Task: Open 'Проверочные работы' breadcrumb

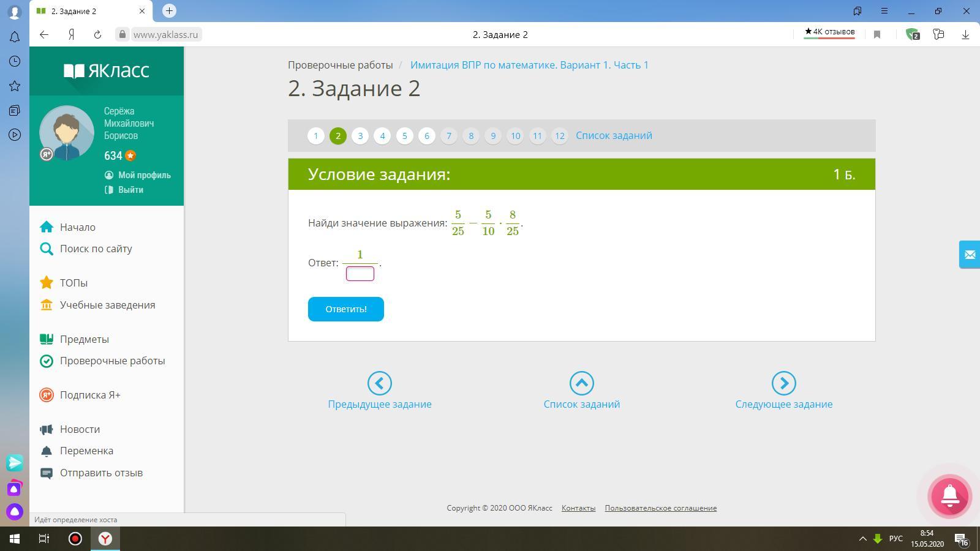Action: pyautogui.click(x=341, y=65)
